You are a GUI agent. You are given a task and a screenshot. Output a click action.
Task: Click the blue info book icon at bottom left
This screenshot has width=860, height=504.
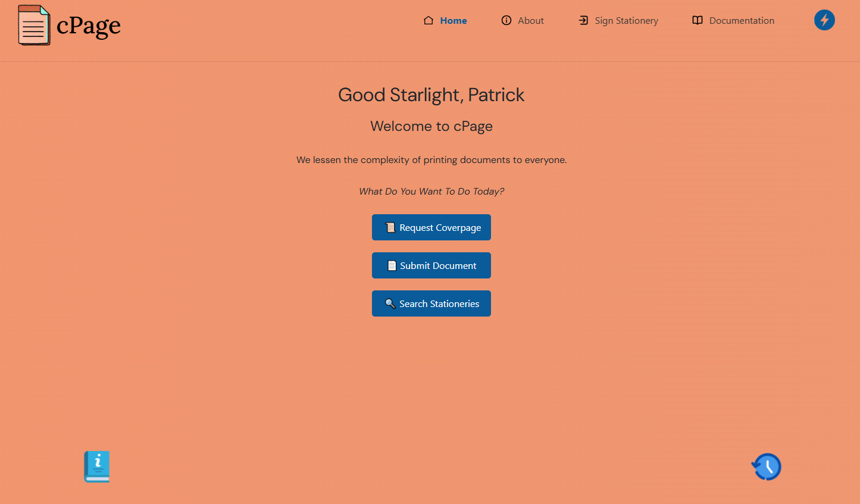(x=96, y=467)
